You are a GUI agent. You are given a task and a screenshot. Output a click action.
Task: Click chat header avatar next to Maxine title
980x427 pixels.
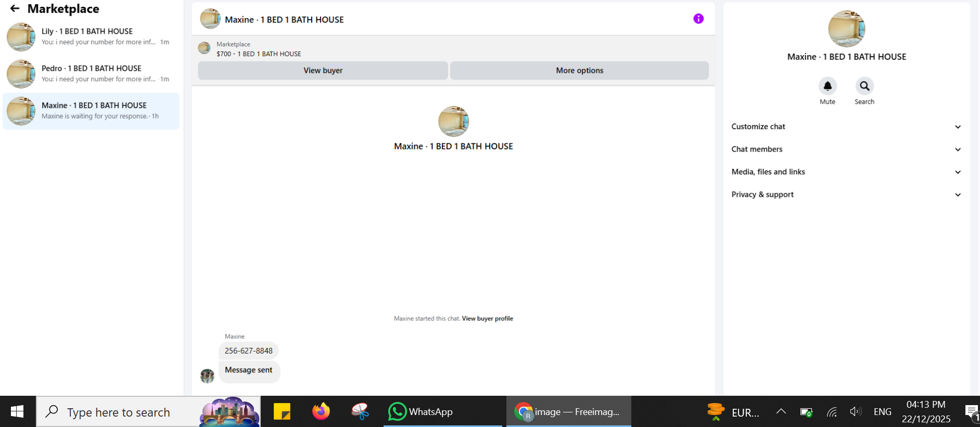[x=210, y=19]
